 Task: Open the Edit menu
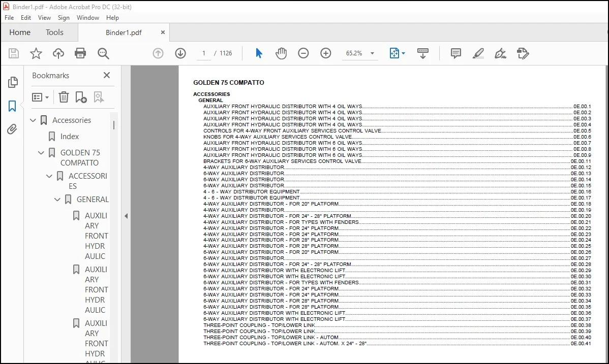(26, 18)
